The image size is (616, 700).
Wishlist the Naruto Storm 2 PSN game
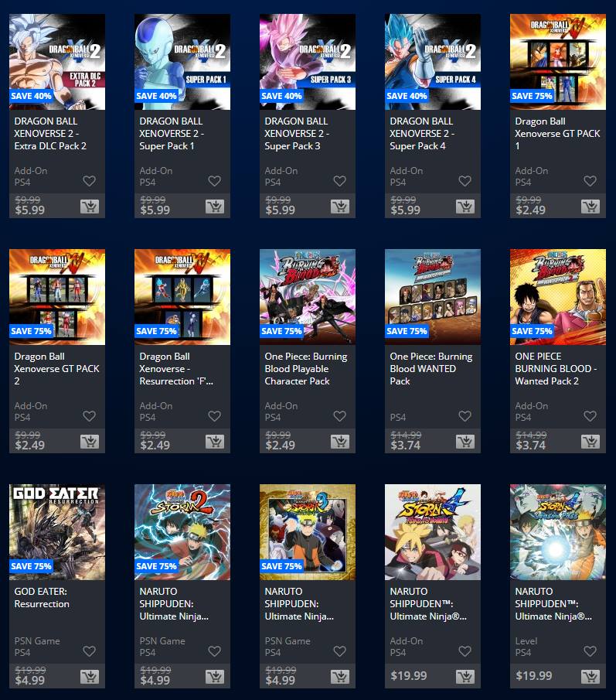(x=215, y=651)
